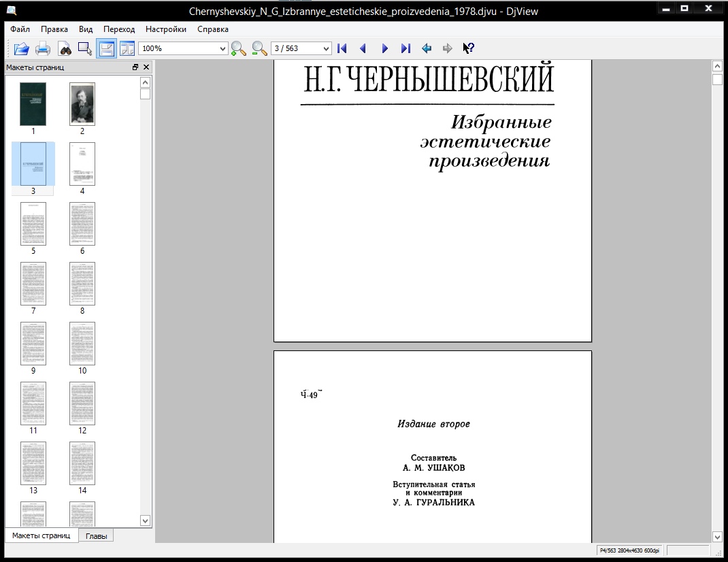Image resolution: width=728 pixels, height=562 pixels.
Task: Activate the rectangle Select tool
Action: (85, 48)
